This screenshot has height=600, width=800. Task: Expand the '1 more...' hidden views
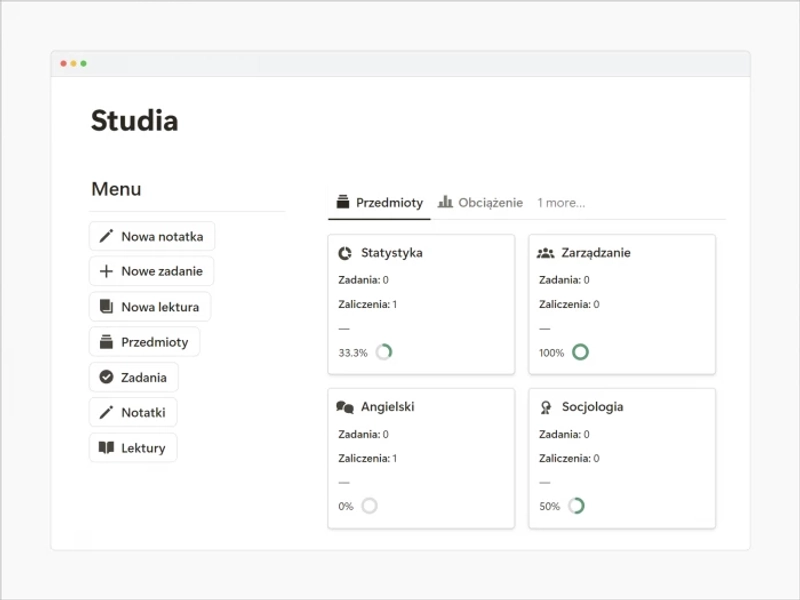coord(561,203)
